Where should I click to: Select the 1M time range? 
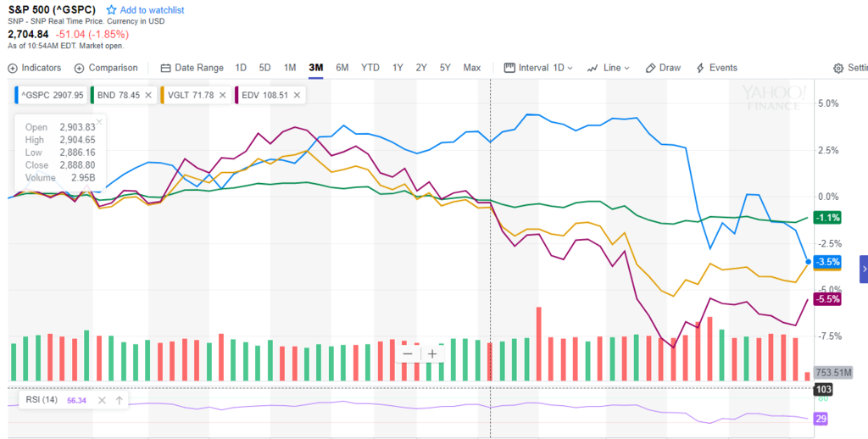pos(290,68)
